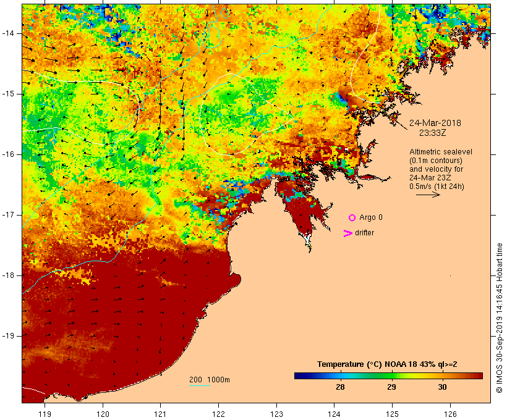Click the IMOS copyright timestamp text
Viewport: 507px width, 420px height.
click(499, 318)
